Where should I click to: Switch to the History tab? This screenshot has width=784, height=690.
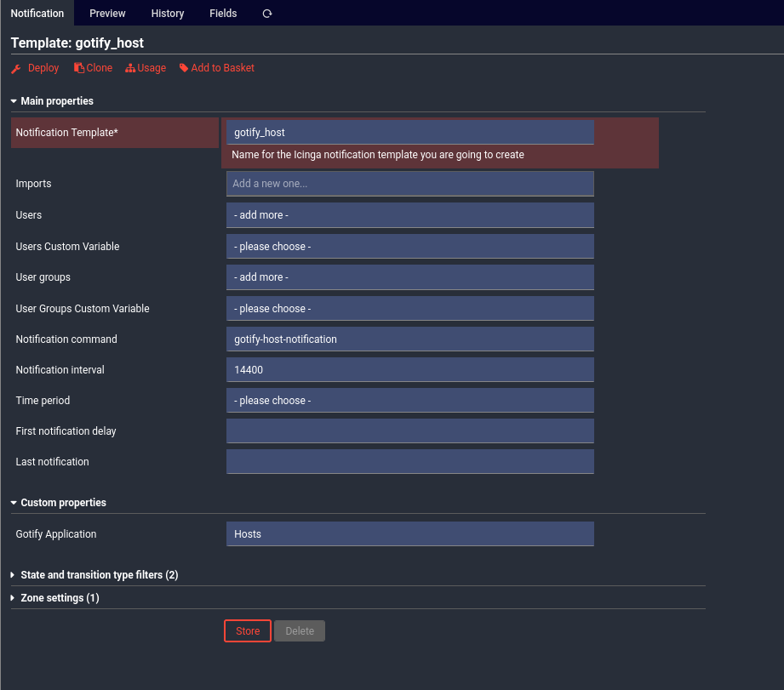[168, 14]
